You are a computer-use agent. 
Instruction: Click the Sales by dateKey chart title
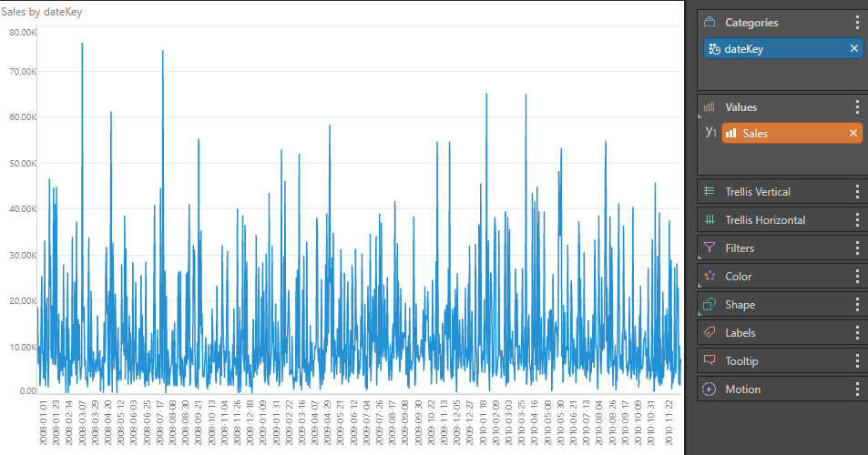[44, 12]
